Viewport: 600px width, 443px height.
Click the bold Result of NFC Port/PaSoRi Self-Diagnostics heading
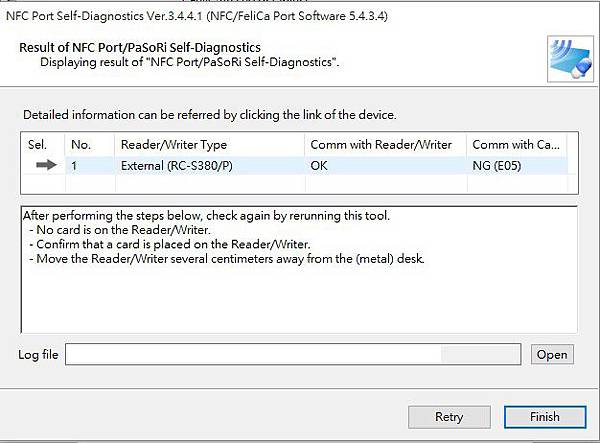pyautogui.click(x=140, y=47)
